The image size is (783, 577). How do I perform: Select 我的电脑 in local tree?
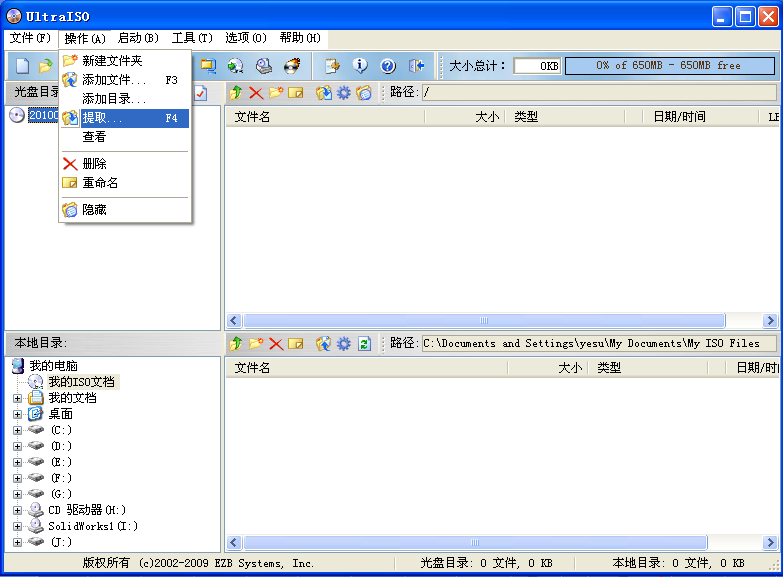click(53, 366)
